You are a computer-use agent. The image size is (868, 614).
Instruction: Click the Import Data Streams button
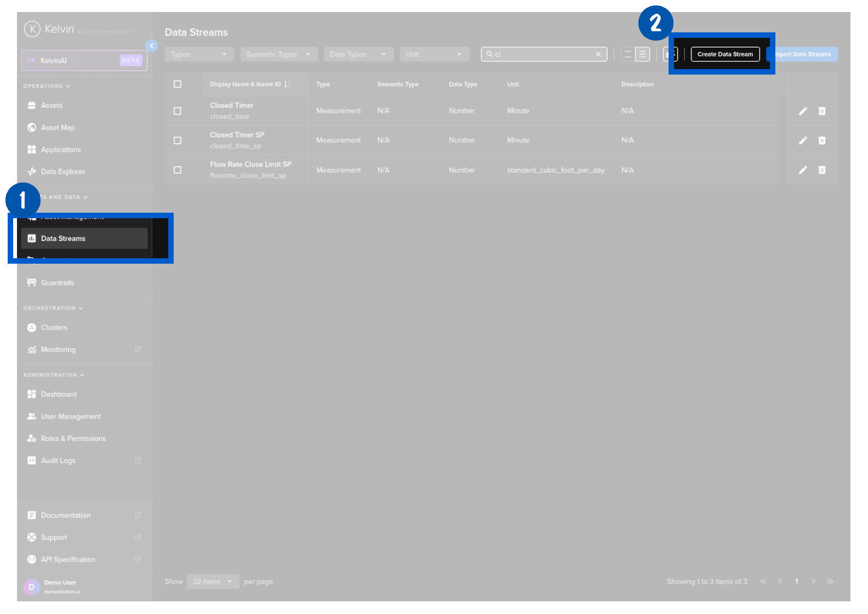pos(803,54)
